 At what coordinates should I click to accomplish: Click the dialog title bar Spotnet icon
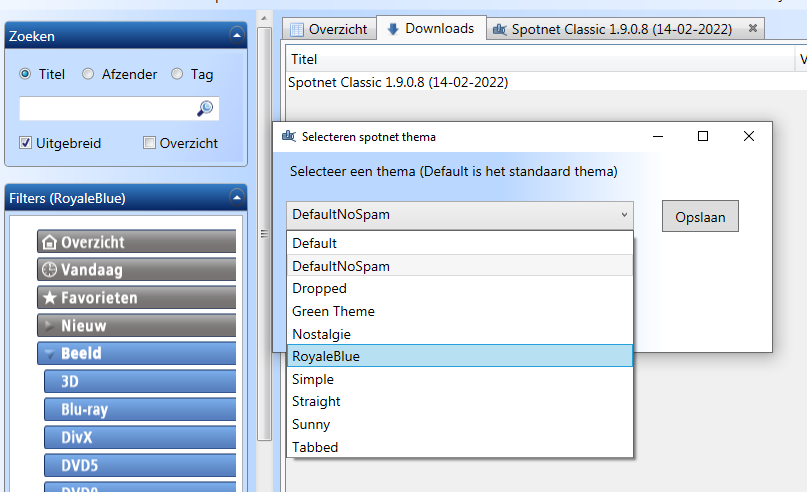289,136
